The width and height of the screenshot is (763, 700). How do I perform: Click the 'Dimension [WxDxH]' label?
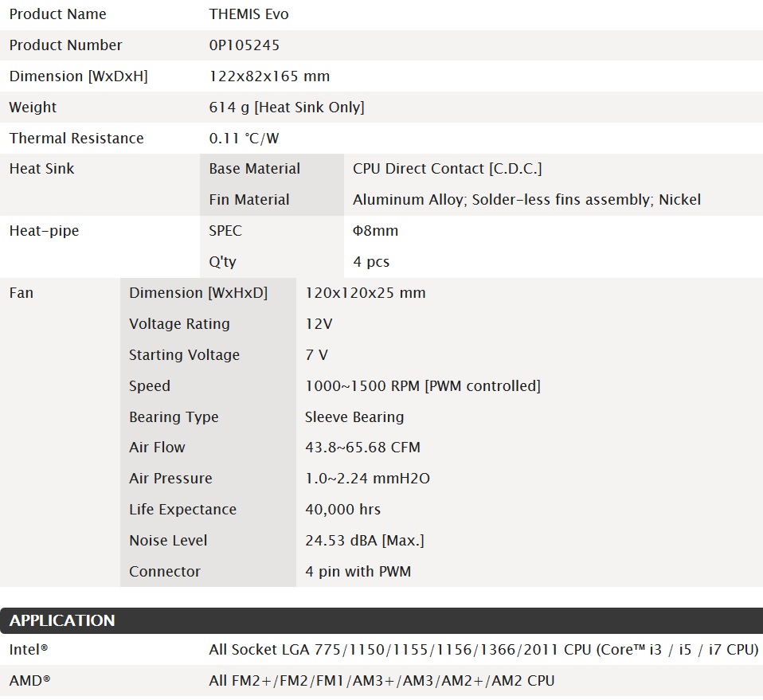coord(78,76)
